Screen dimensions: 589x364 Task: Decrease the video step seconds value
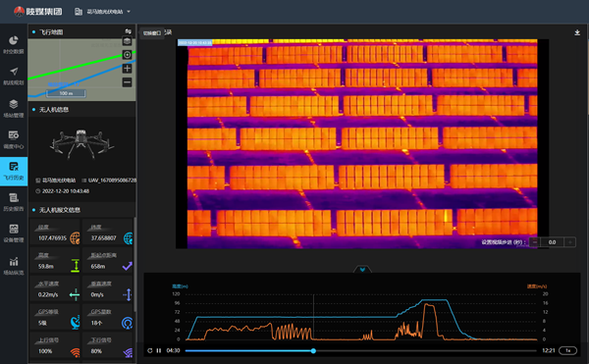(x=535, y=242)
